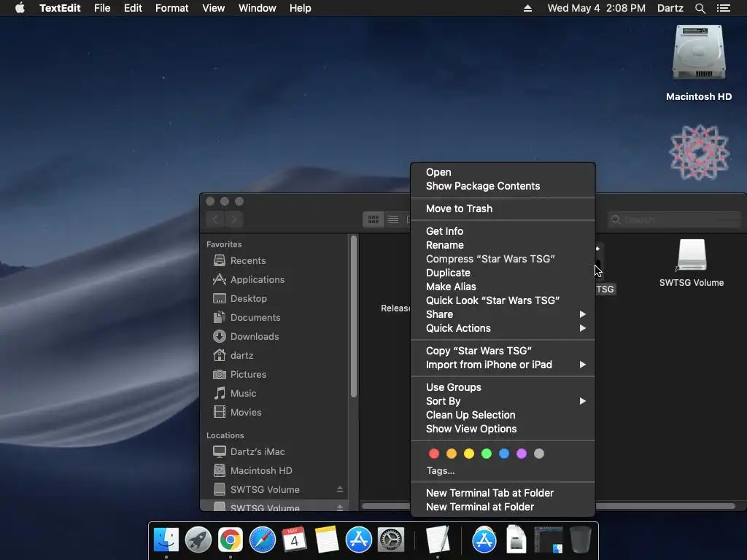Open the Window menu

click(258, 8)
